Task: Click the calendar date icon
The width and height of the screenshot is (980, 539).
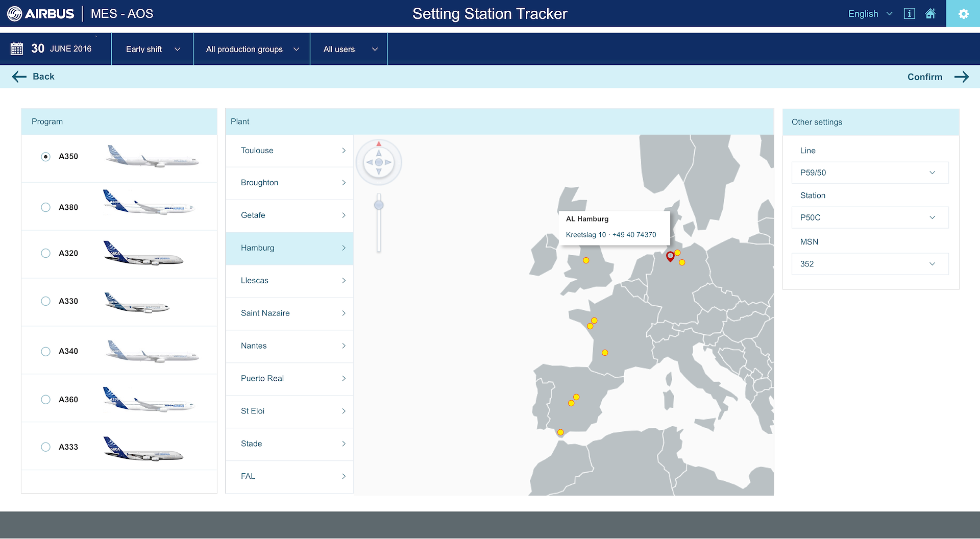Action: [17, 49]
